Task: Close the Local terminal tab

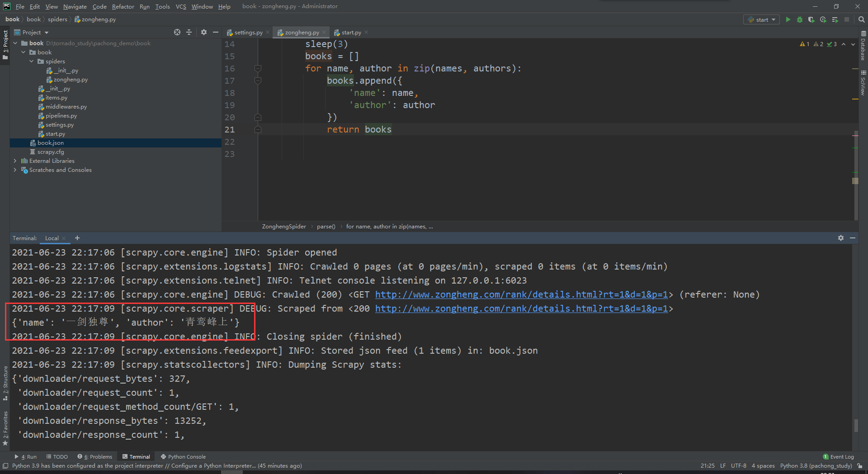Action: click(64, 238)
